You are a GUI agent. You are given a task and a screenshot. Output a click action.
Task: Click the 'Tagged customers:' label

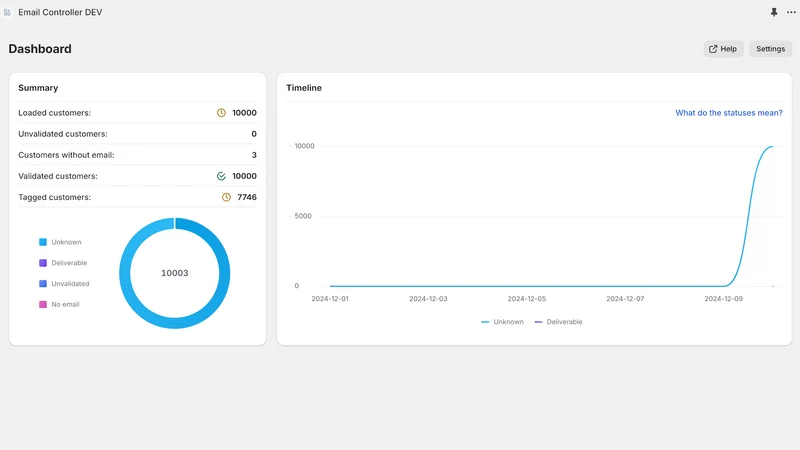pos(55,197)
